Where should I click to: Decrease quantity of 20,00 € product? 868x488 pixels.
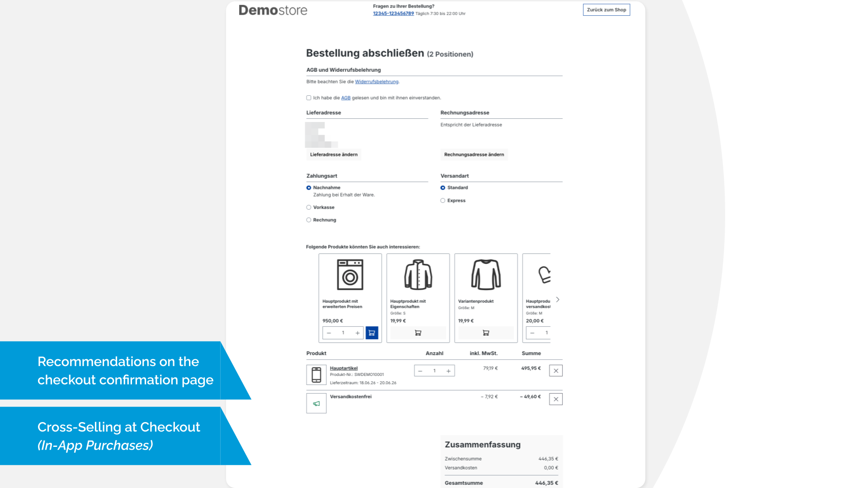[532, 333]
